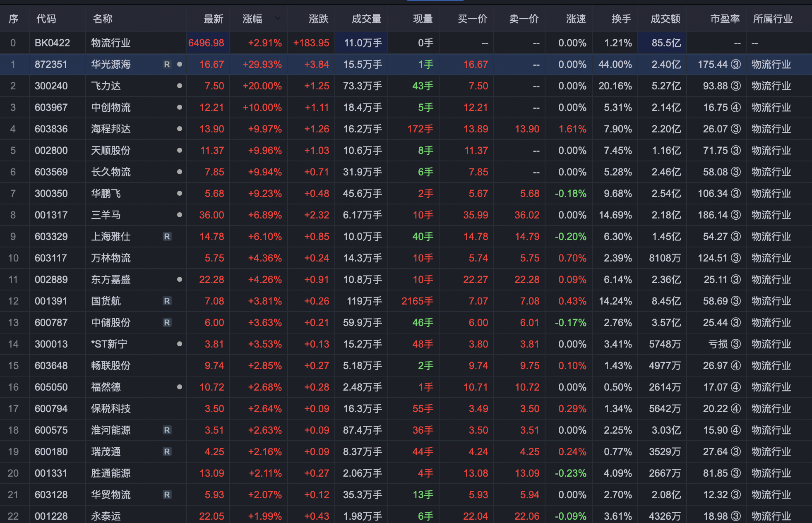Toggle the dot marker next to 福然德
The height and width of the screenshot is (523, 812).
point(179,387)
